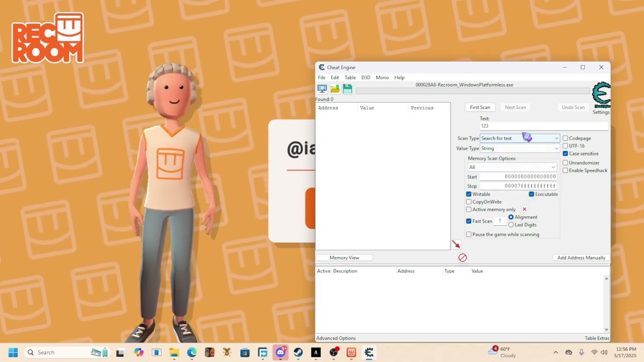The height and width of the screenshot is (362, 644).
Task: Click the floppy disk save table icon
Action: tap(348, 89)
